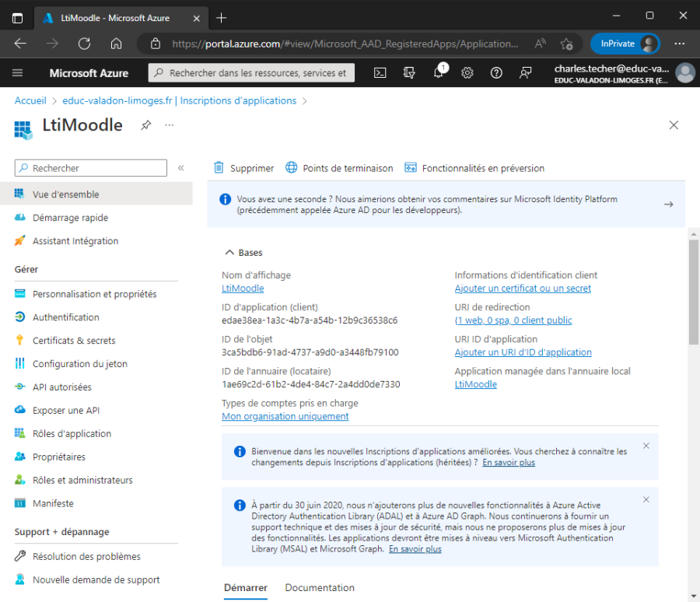The image size is (700, 602).
Task: Open En savoir plus in the ADAL notice
Action: click(415, 549)
